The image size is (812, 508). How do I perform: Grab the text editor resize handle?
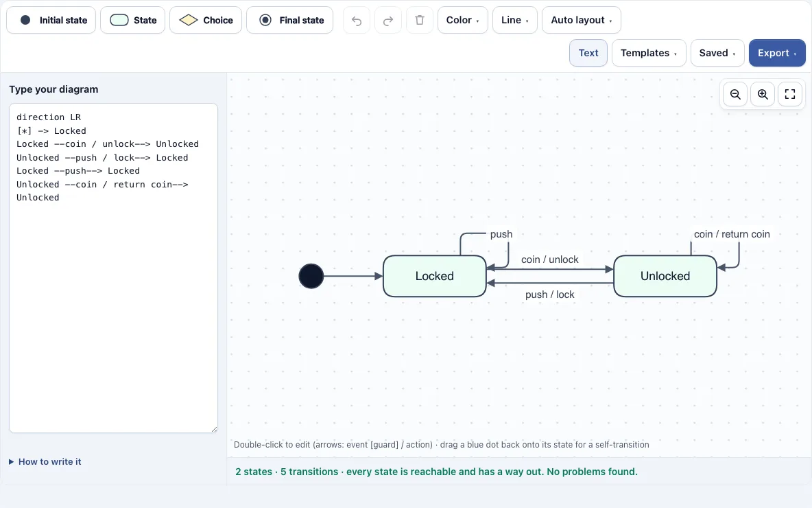214,428
